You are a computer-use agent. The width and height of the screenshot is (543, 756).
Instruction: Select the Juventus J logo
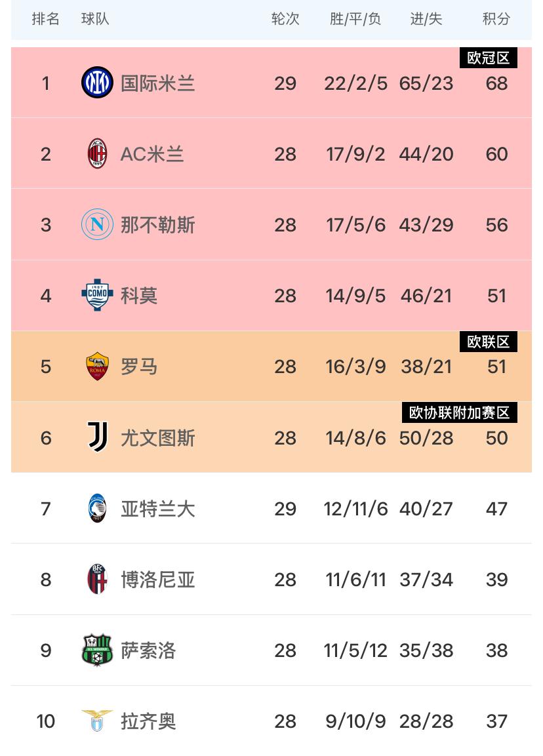point(97,437)
